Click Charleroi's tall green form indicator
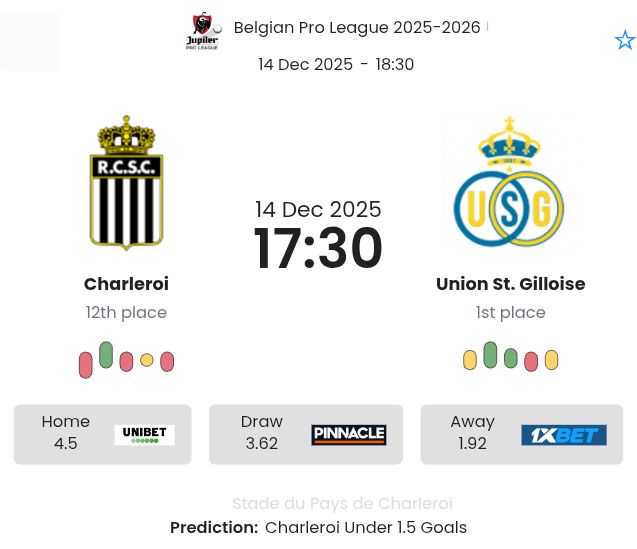The height and width of the screenshot is (549, 637). 106,355
